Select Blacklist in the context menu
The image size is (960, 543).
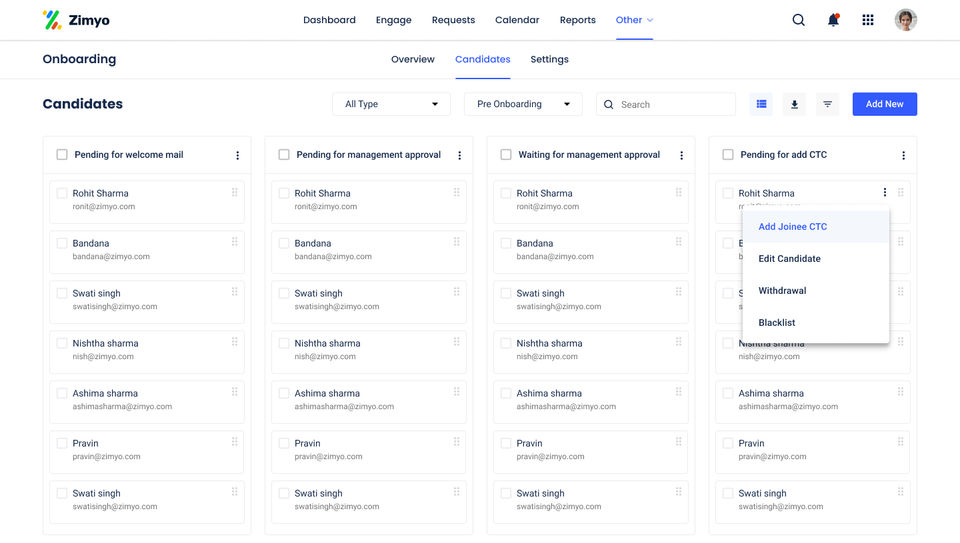pos(777,323)
